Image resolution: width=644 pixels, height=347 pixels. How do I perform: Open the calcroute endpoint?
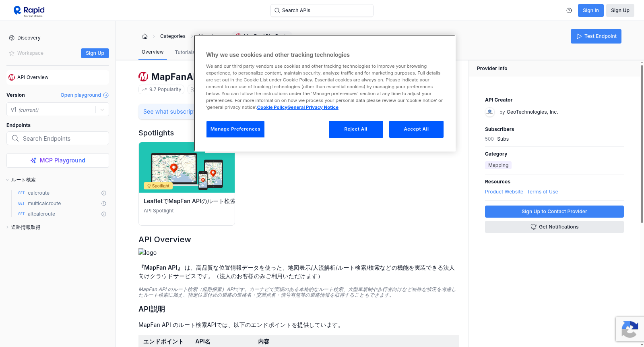39,193
